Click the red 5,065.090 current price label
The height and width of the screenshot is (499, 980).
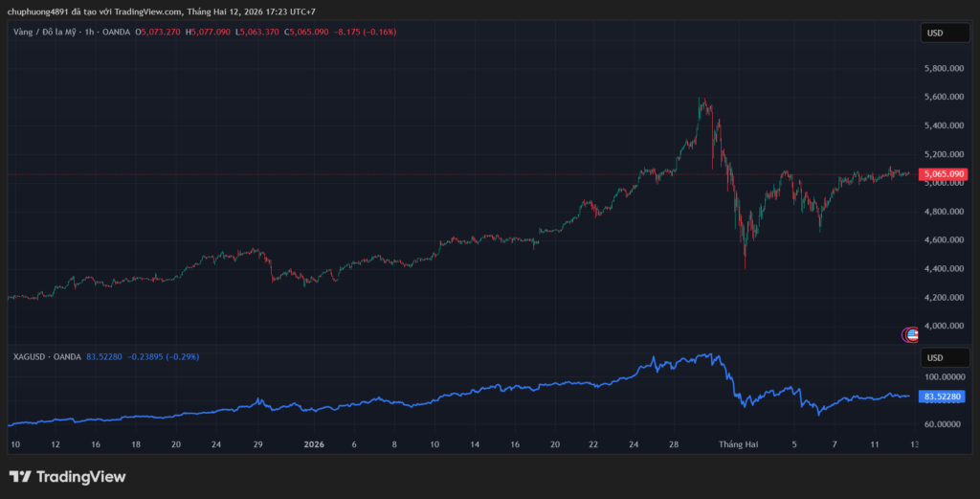pyautogui.click(x=944, y=174)
